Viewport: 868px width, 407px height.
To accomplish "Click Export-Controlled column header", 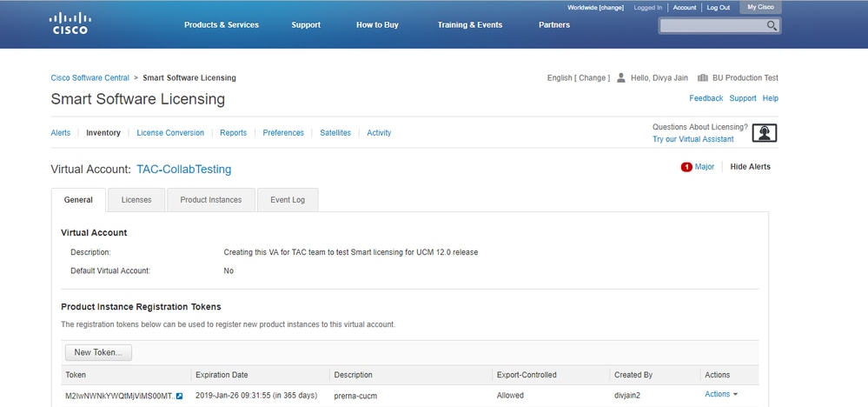I will pos(527,375).
